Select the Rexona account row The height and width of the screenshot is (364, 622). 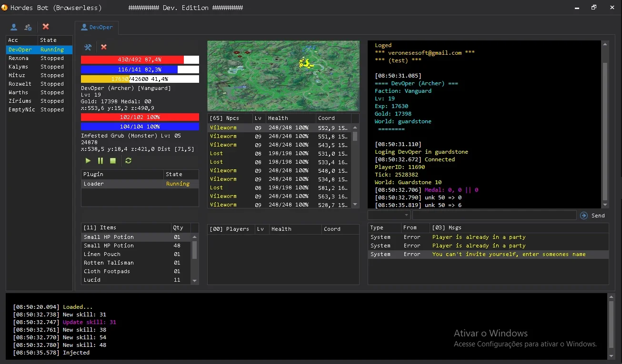(x=39, y=58)
